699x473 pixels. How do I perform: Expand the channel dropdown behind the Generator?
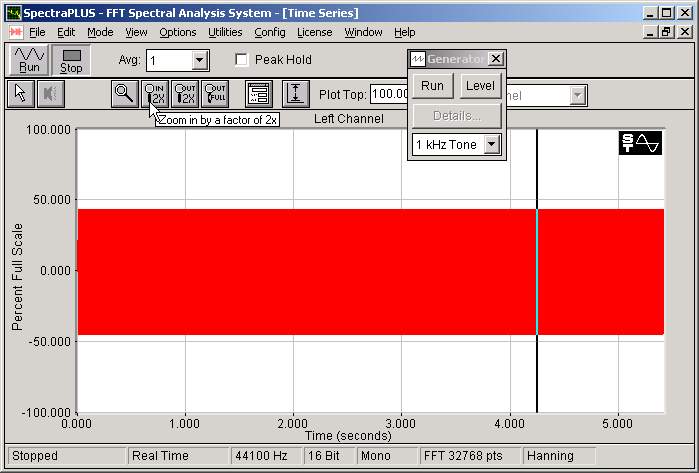577,95
